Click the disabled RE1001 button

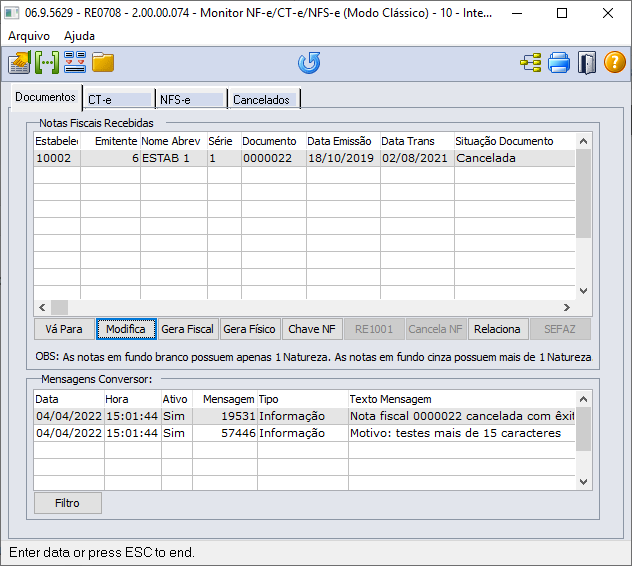(x=374, y=329)
